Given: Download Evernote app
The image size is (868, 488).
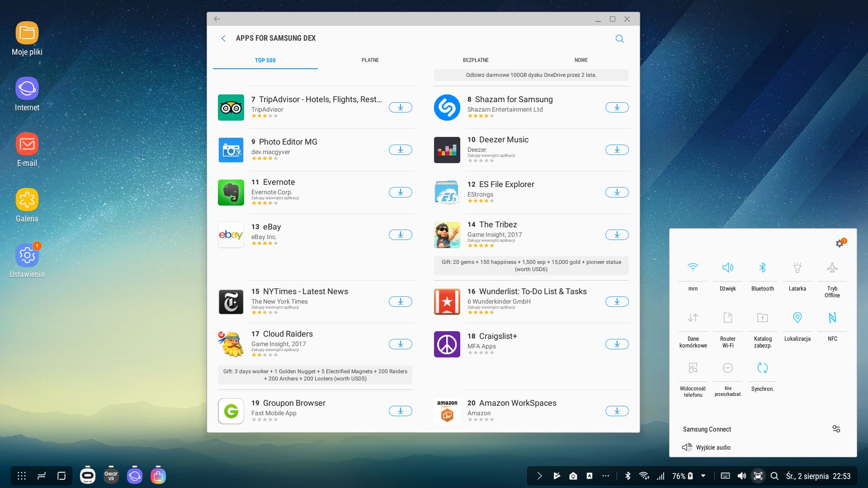Looking at the screenshot, I should point(401,192).
